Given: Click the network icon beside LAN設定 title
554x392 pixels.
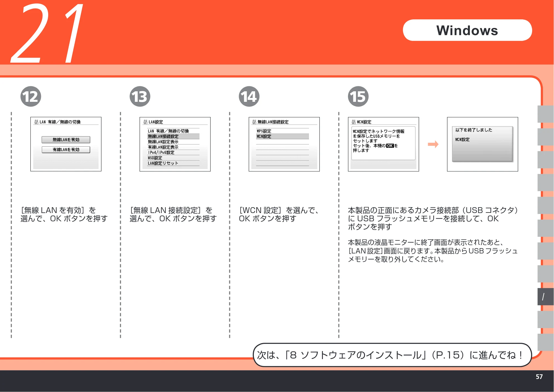Looking at the screenshot, I should [145, 122].
